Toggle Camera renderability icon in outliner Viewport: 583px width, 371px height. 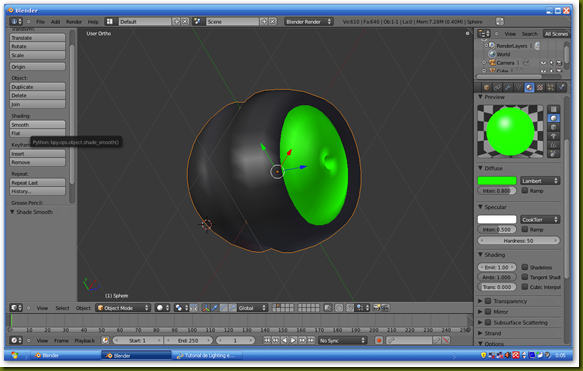coord(558,62)
